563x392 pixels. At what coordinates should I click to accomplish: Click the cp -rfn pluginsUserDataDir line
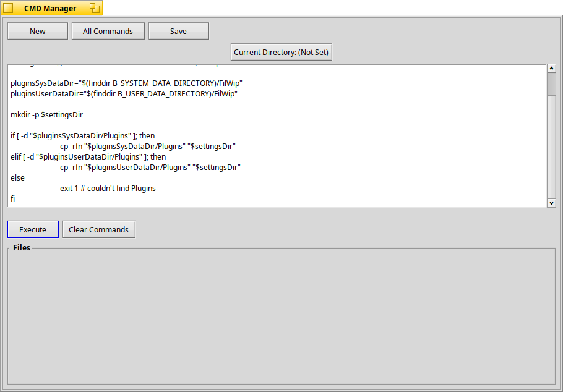pyautogui.click(x=150, y=168)
